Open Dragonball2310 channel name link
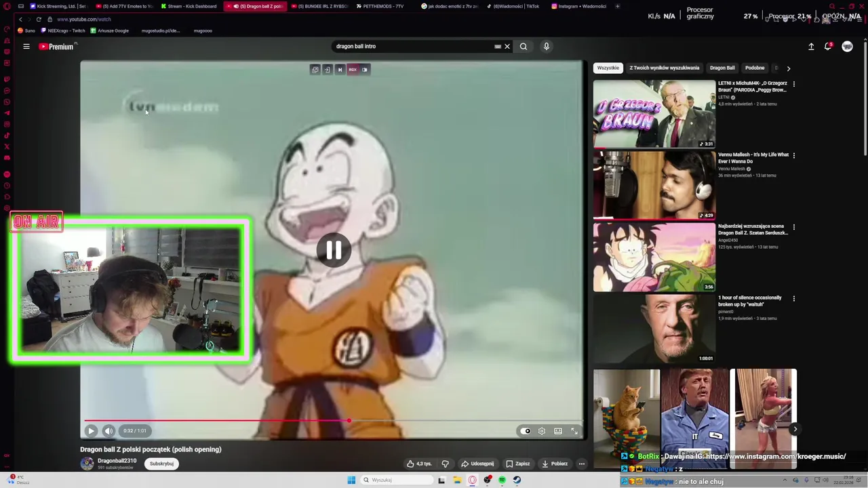868x488 pixels. (x=117, y=461)
